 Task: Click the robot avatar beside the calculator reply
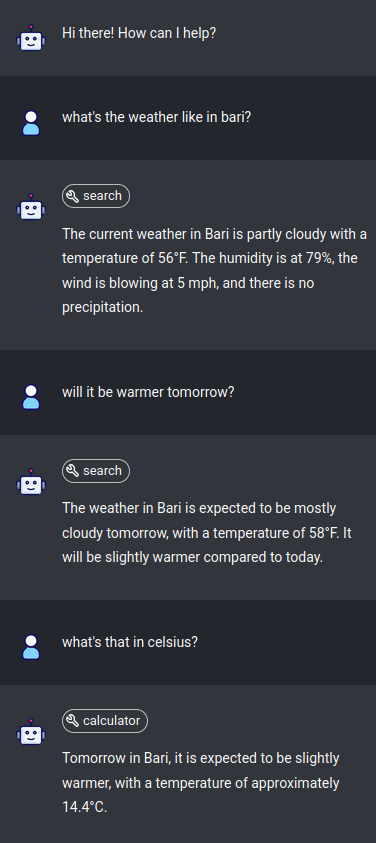31,732
